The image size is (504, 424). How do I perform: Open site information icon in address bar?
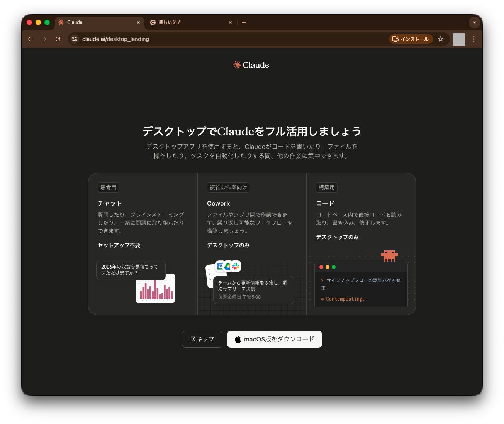75,39
